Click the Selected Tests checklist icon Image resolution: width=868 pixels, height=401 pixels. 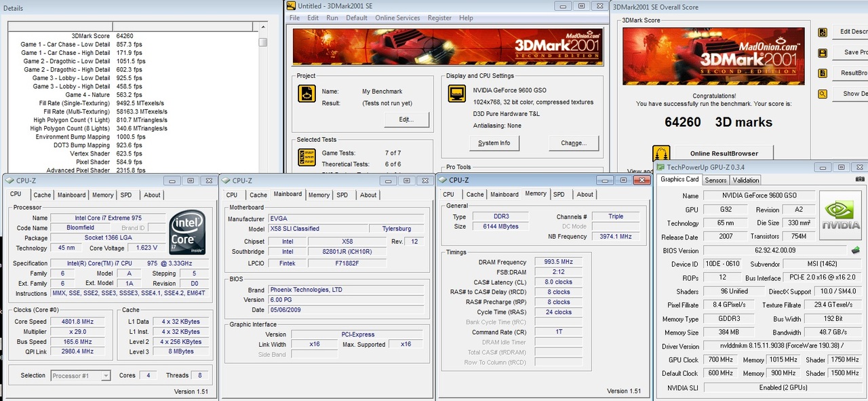click(x=307, y=157)
